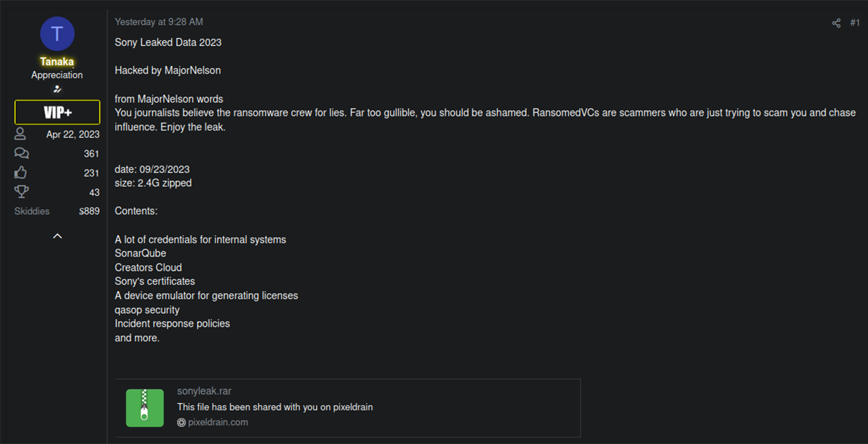Open the sonyleak.rar link title
The image size is (868, 444).
coord(204,391)
